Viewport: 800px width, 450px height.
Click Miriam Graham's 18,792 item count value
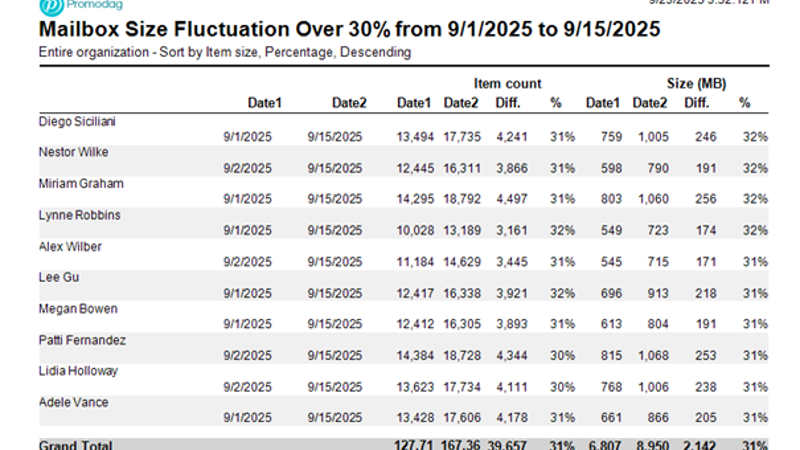coord(462,199)
